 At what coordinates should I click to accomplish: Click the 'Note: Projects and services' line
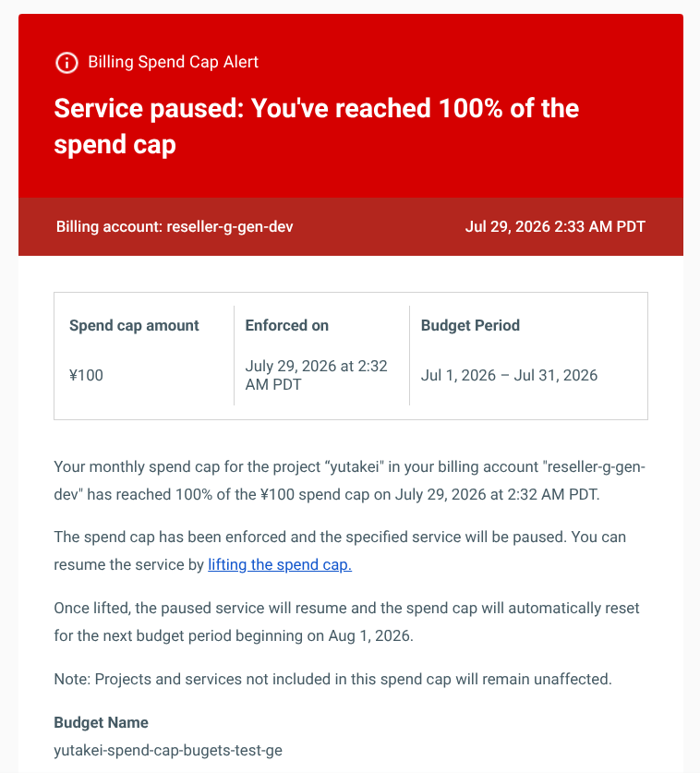point(332,679)
